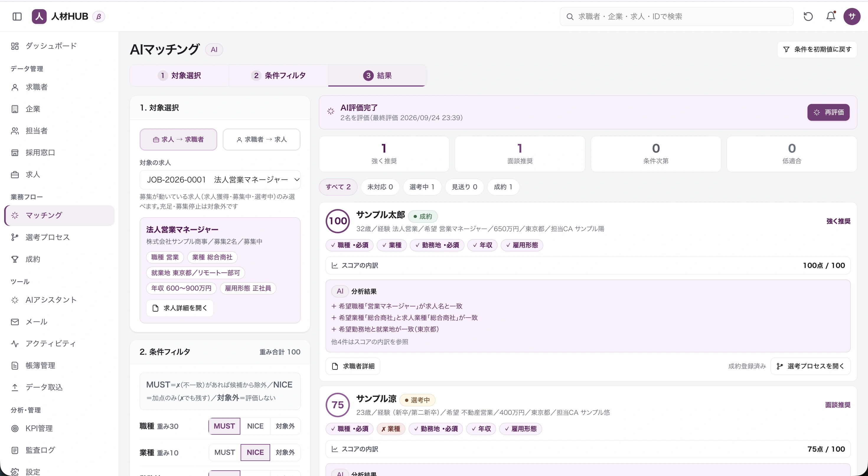Select 求職者 → 求人 matching direction

262,140
